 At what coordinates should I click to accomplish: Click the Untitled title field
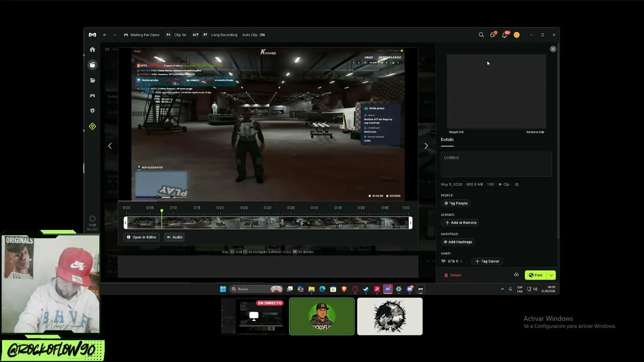pyautogui.click(x=496, y=164)
